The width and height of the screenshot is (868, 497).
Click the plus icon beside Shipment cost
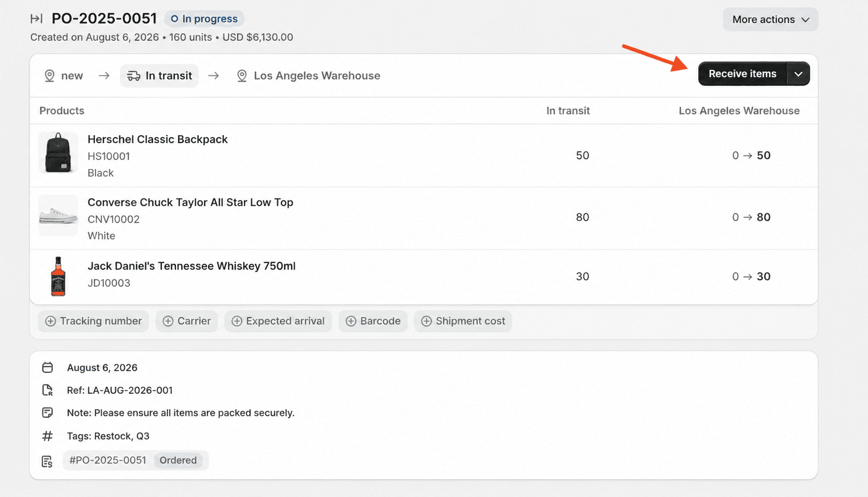point(426,321)
